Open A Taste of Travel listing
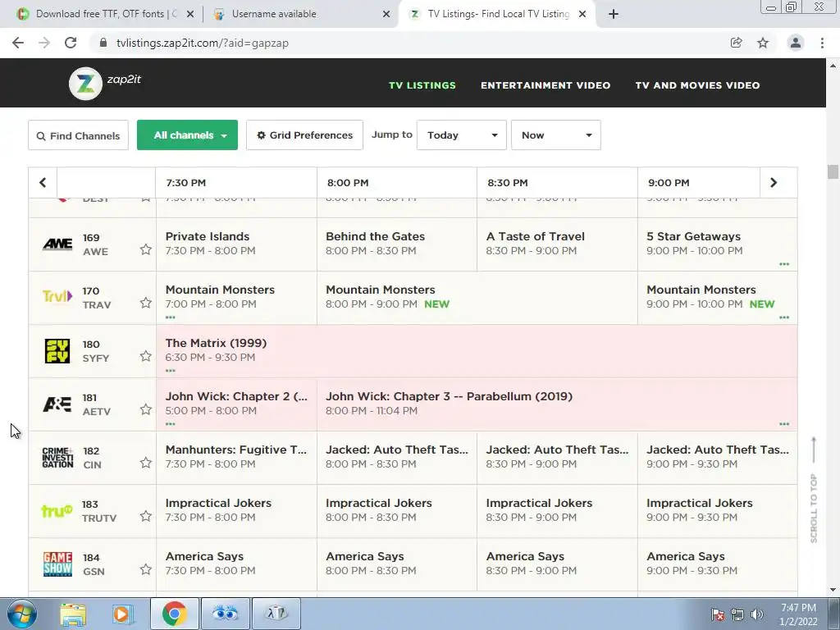 point(557,244)
